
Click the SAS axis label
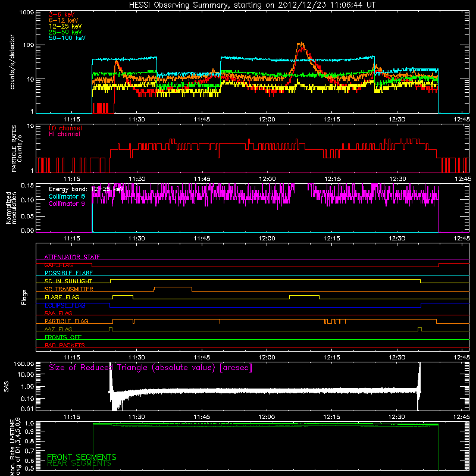7,387
